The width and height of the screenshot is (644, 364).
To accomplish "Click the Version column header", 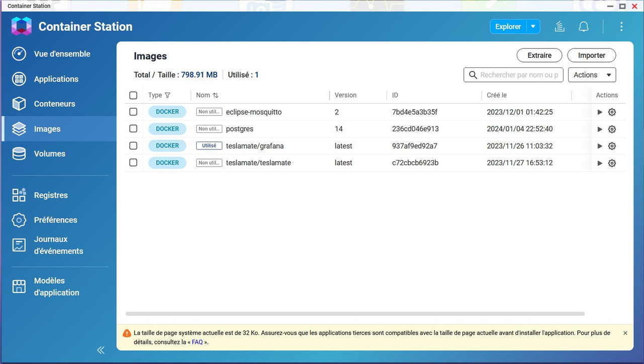I will (346, 95).
